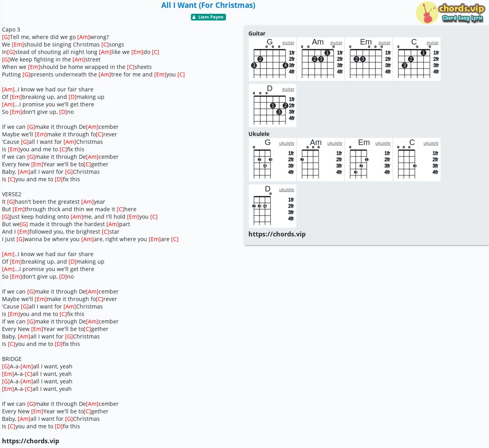Open the guitar link beside the C chord
This screenshot has height=448, width=489.
click(433, 43)
